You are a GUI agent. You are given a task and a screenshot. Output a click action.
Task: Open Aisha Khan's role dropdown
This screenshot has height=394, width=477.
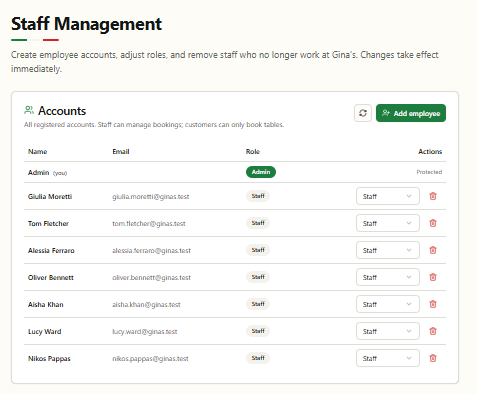click(388, 304)
